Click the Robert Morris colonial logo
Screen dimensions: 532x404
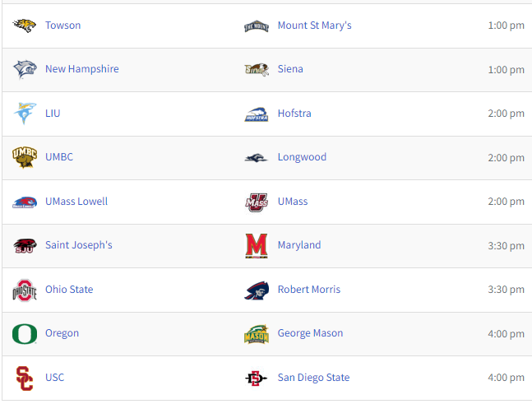coord(257,290)
